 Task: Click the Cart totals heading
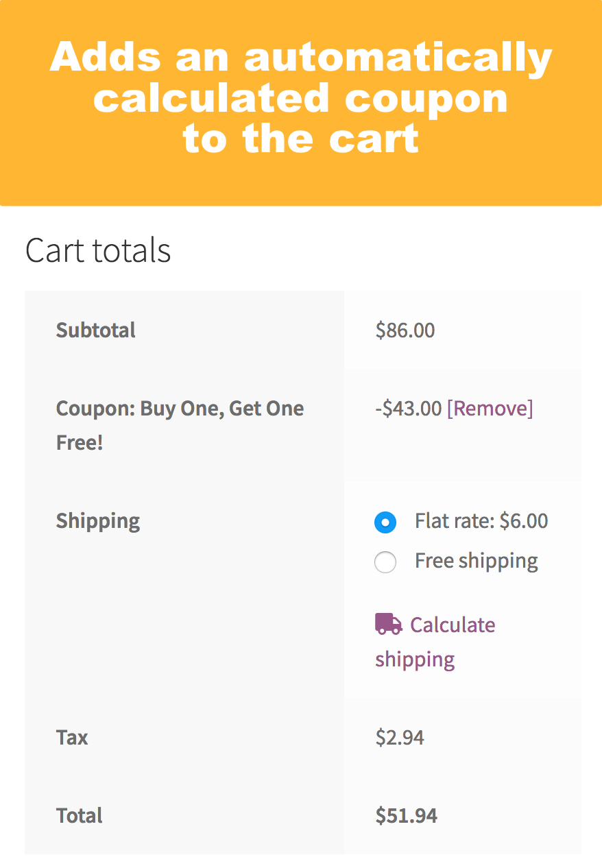[98, 250]
